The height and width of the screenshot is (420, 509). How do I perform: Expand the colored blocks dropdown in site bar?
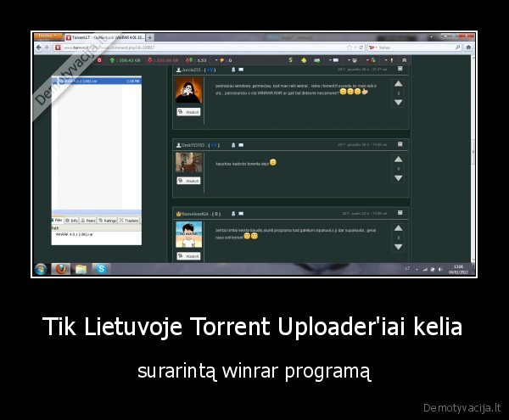(x=371, y=60)
